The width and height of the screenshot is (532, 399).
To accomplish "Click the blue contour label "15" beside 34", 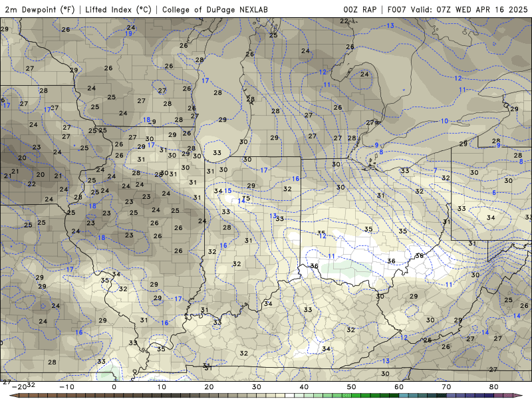I will coord(227,191).
